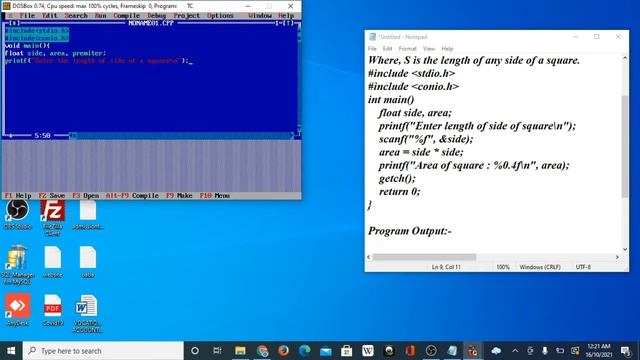Open Notepad View menu
The image size is (640, 360).
coord(429,49)
